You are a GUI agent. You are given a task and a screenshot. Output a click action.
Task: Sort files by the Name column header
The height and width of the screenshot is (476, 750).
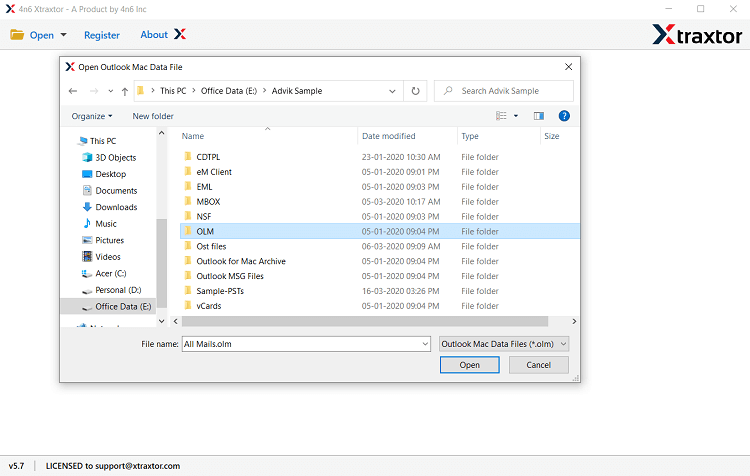coord(193,136)
